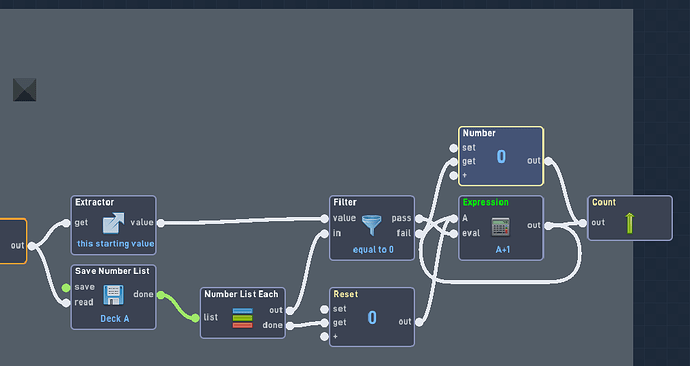
Task: Click the Reset node plus input port
Action: click(x=325, y=337)
